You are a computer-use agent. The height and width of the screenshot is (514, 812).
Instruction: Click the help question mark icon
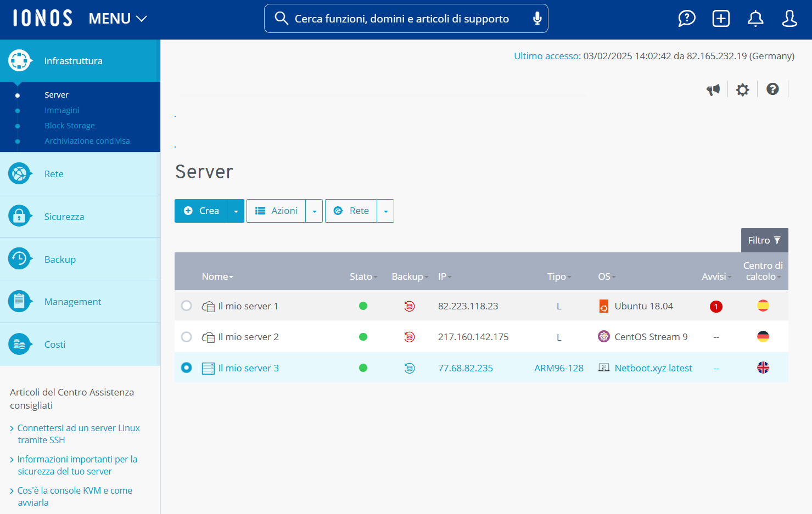pyautogui.click(x=772, y=89)
